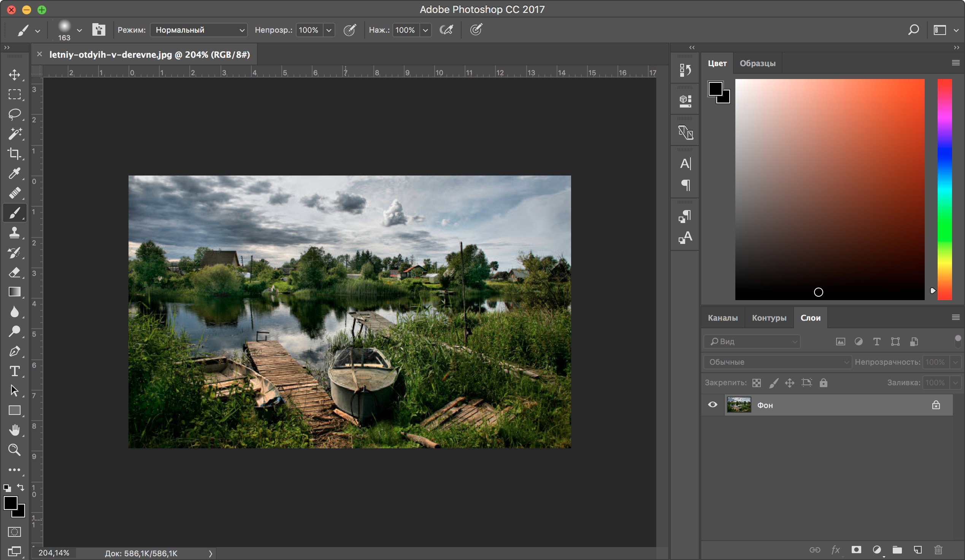Swap foreground and background colors
The height and width of the screenshot is (560, 965).
click(x=21, y=487)
